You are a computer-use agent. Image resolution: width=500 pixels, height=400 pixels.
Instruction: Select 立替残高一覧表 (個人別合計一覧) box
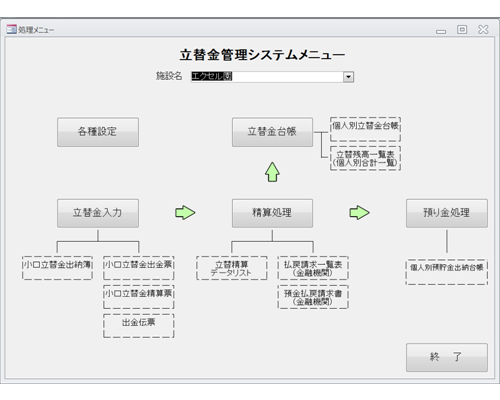tap(365, 158)
